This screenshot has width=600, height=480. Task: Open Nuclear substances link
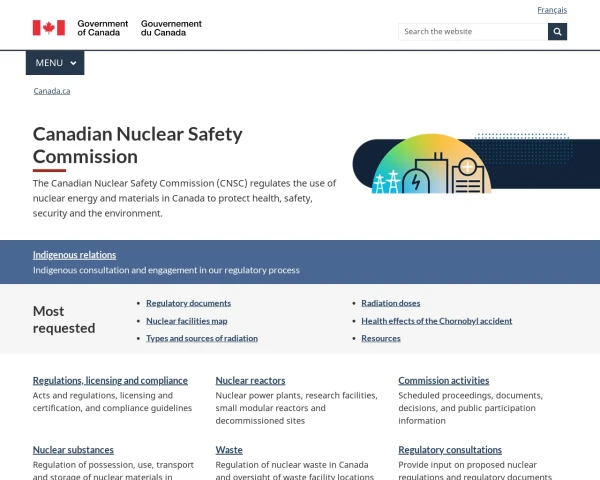[x=73, y=450]
